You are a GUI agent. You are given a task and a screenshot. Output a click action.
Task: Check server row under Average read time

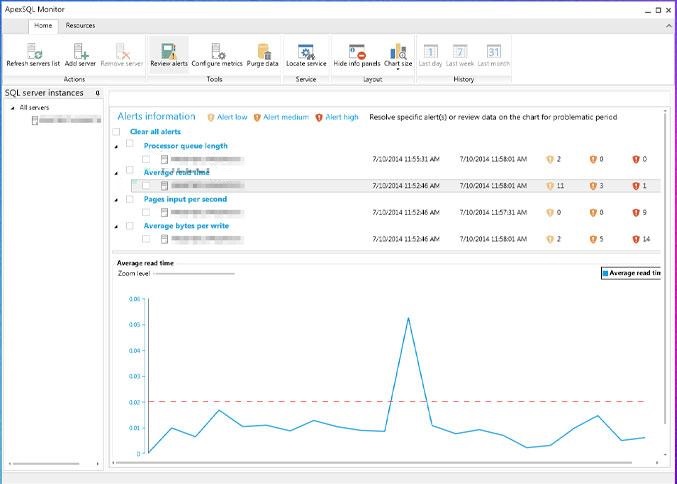146,185
